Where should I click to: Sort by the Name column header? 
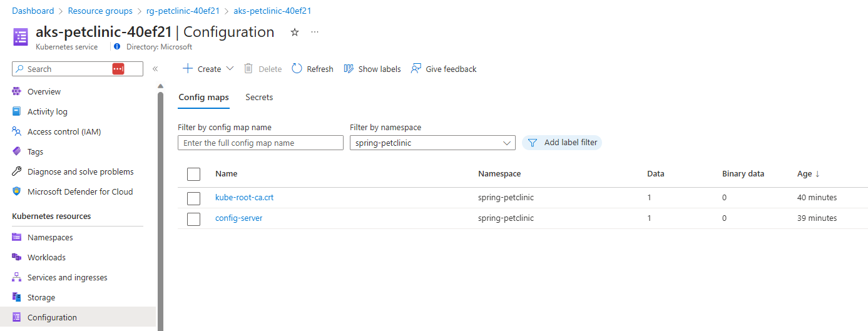pyautogui.click(x=227, y=173)
